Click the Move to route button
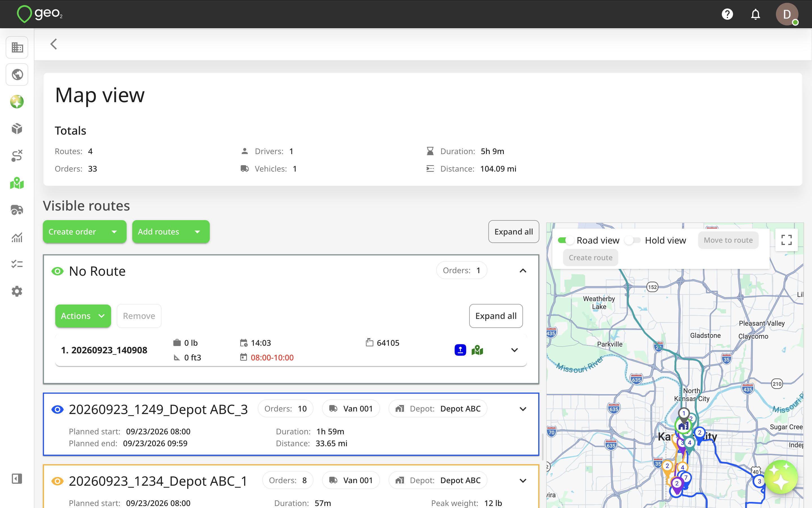This screenshot has width=812, height=508. [x=728, y=240]
